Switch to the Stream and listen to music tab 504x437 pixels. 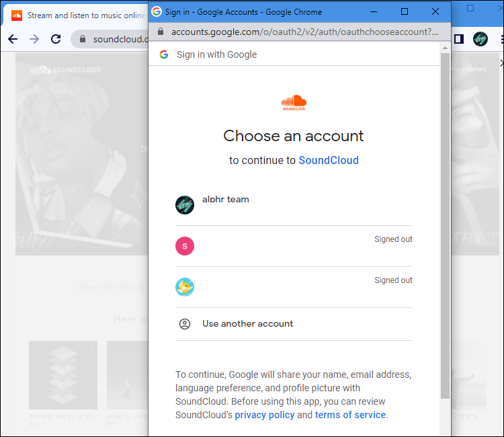pyautogui.click(x=77, y=15)
